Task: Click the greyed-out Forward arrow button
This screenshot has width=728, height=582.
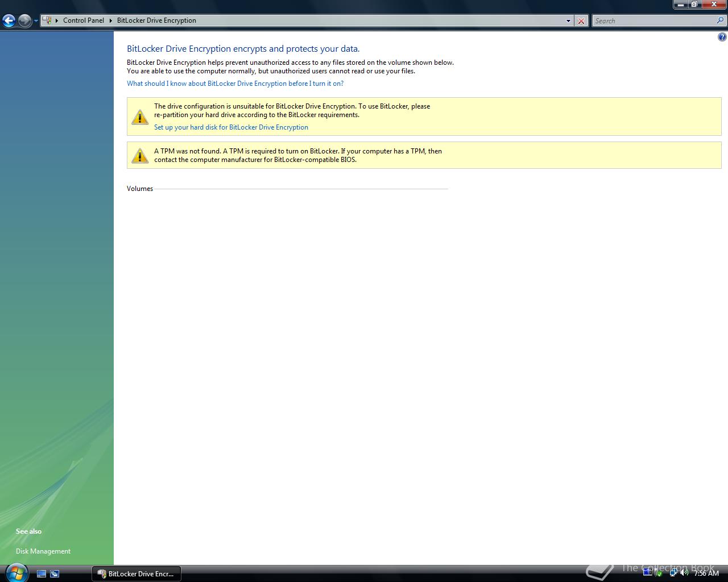Action: pos(24,21)
